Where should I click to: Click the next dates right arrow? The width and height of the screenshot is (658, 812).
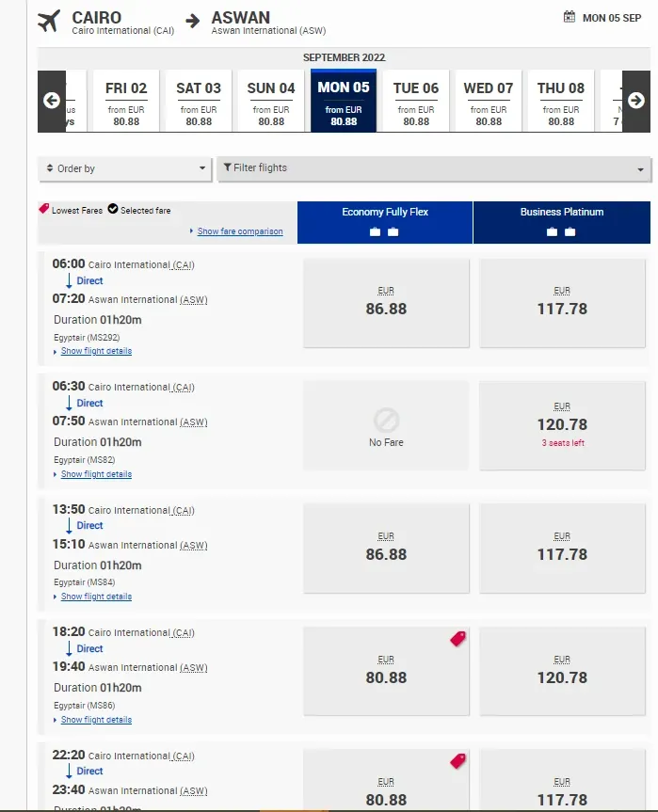tap(635, 101)
